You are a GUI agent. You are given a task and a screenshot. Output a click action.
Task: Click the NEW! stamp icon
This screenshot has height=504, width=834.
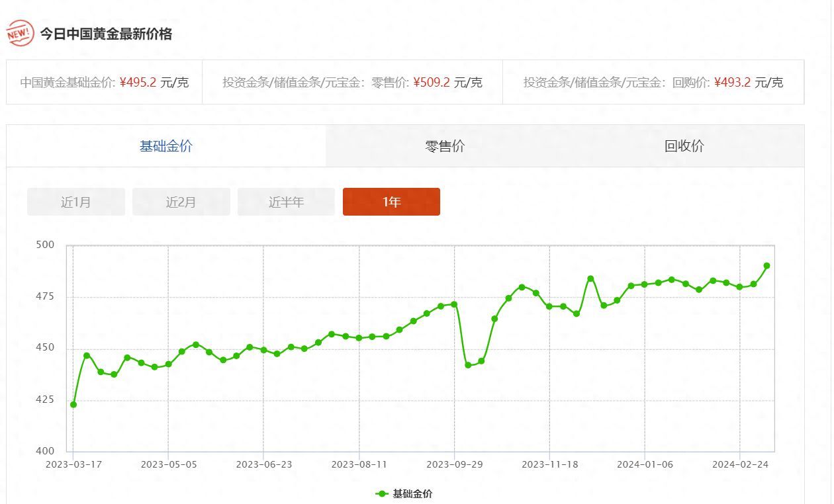21,31
